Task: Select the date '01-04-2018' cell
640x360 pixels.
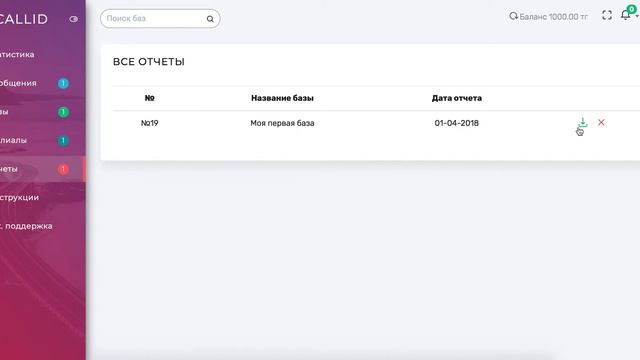Action: [x=456, y=123]
